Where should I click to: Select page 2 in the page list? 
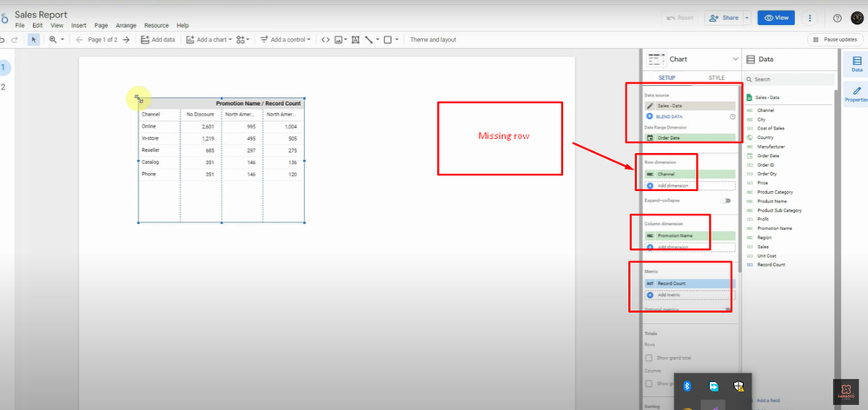(3, 87)
